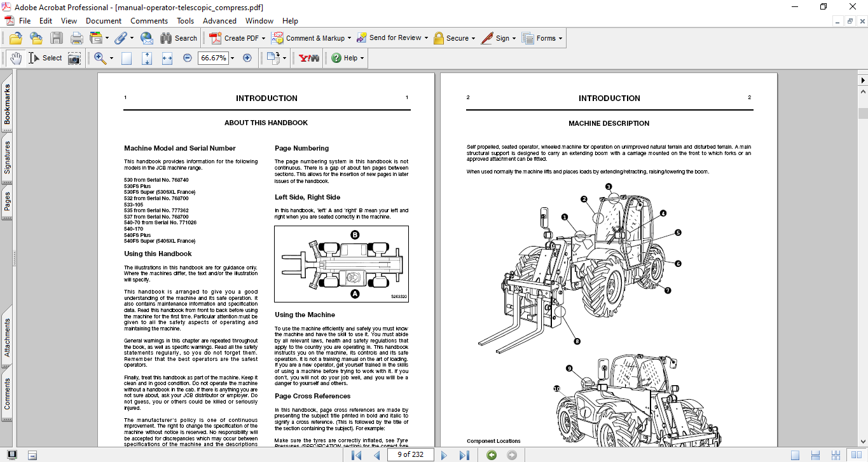This screenshot has width=868, height=462.
Task: Click the Zoom Out minus button
Action: coord(187,58)
